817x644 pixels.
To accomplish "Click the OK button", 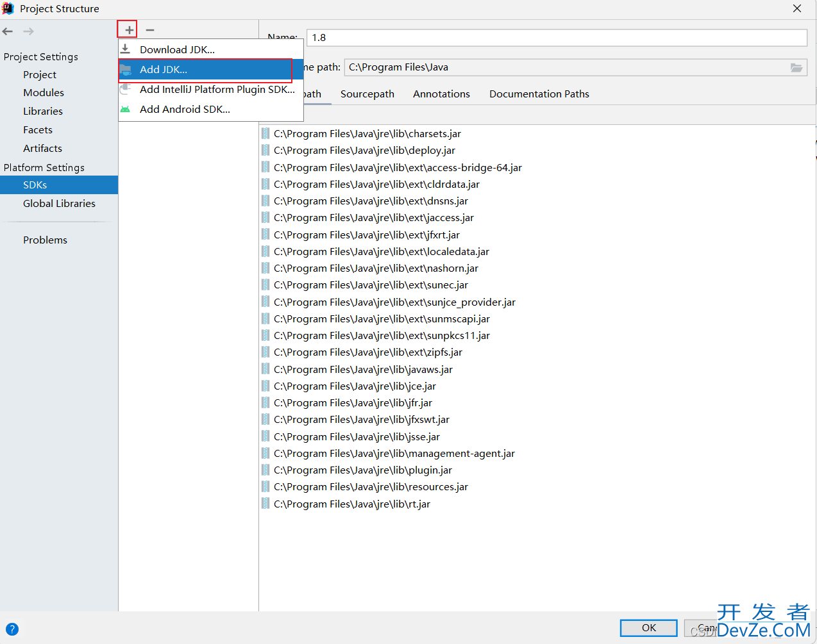I will [649, 628].
